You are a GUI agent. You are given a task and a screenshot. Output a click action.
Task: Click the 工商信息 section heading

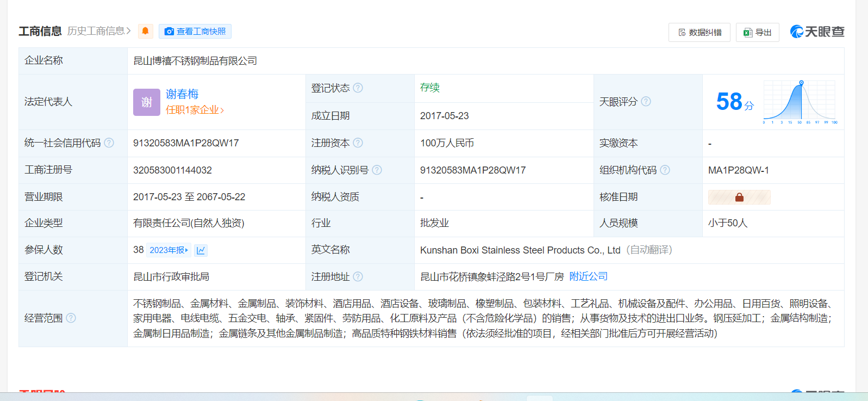click(40, 31)
